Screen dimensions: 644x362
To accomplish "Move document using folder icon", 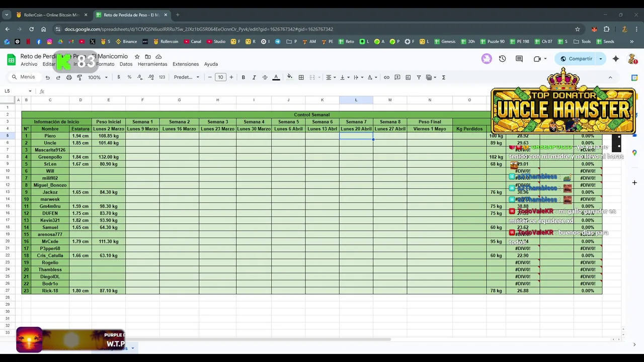I will point(148,57).
